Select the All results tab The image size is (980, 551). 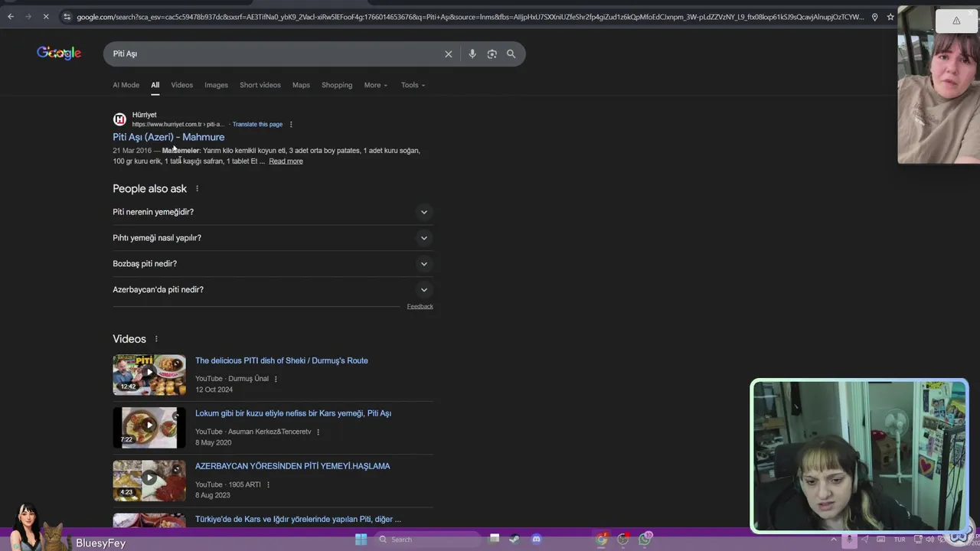click(155, 85)
